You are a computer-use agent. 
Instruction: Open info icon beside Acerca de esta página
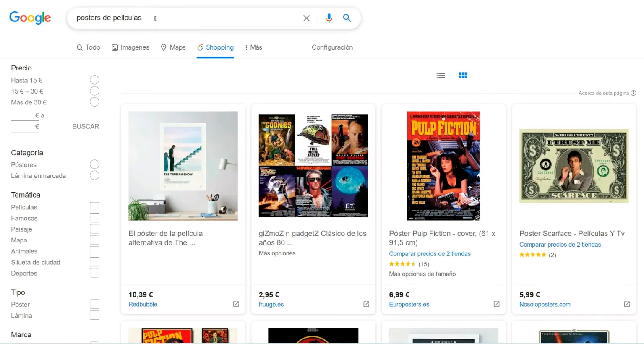coord(634,93)
